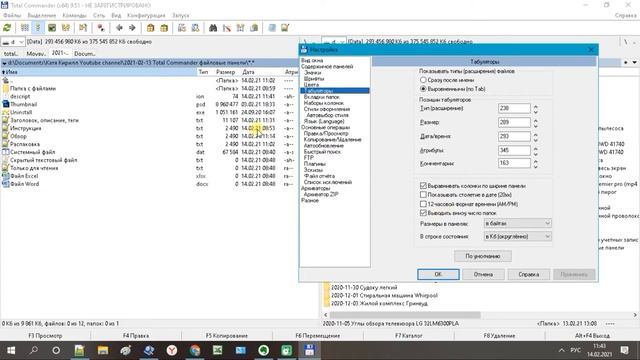Open Windows taskbar search
Viewport: 640px width, 360px height.
(34, 350)
